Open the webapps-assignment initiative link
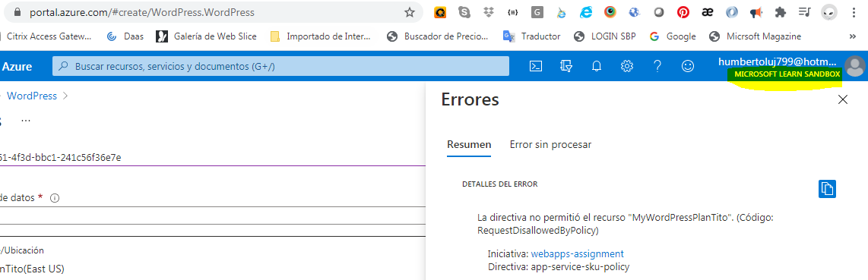 coord(578,254)
